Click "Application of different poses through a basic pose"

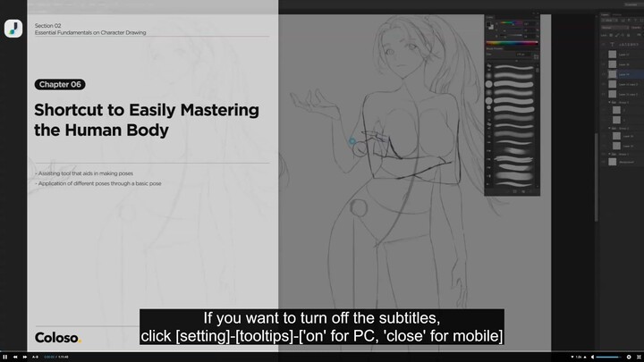tap(98, 183)
